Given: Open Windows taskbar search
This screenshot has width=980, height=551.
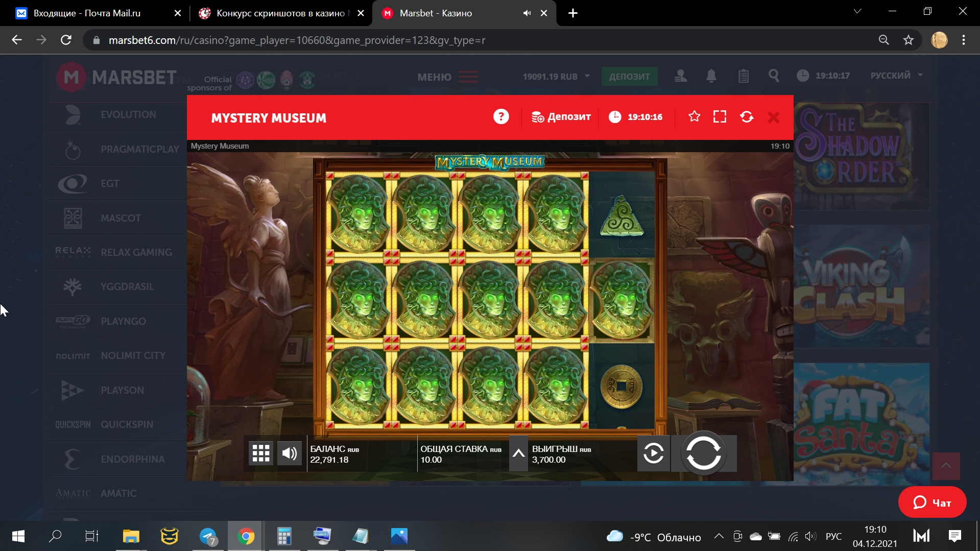Looking at the screenshot, I should [x=55, y=536].
